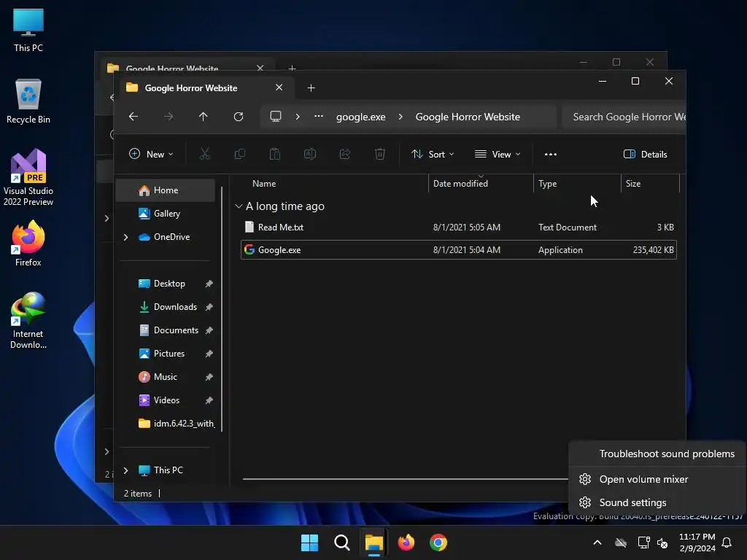Screen dimensions: 747x560
Task: Click the Paste clipboard icon in toolbar
Action: tap(275, 154)
